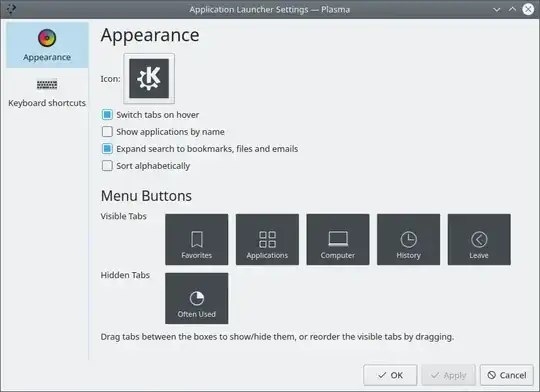Click the drag tabs instruction text
Viewport: 540px width, 392px height.
coord(277,337)
